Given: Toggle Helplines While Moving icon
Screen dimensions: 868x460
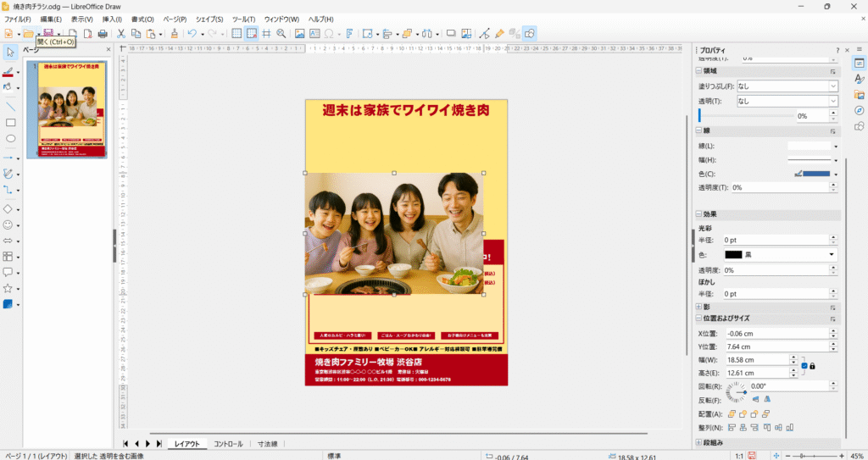Looking at the screenshot, I should tap(266, 34).
